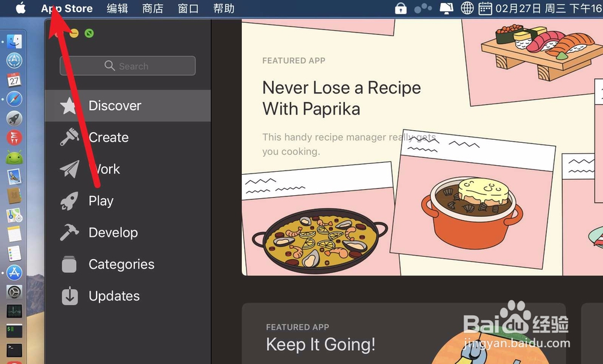Click the calendar menu bar icon

(x=485, y=8)
